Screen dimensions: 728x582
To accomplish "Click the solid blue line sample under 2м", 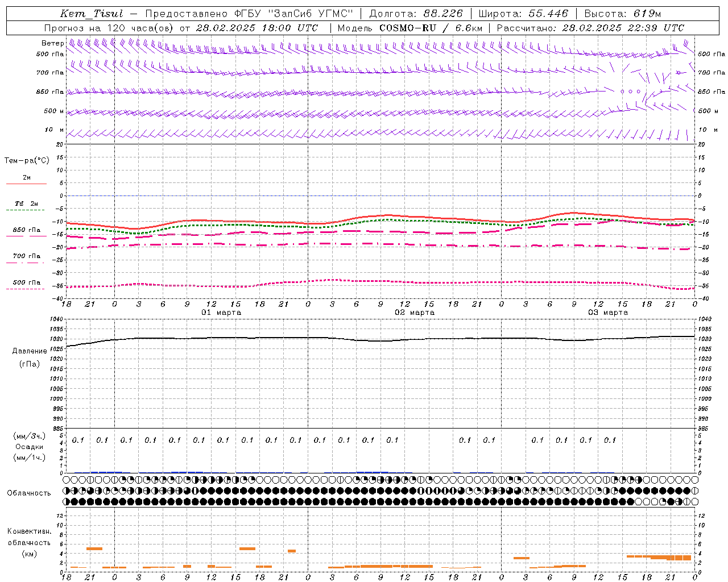I will pos(26,184).
